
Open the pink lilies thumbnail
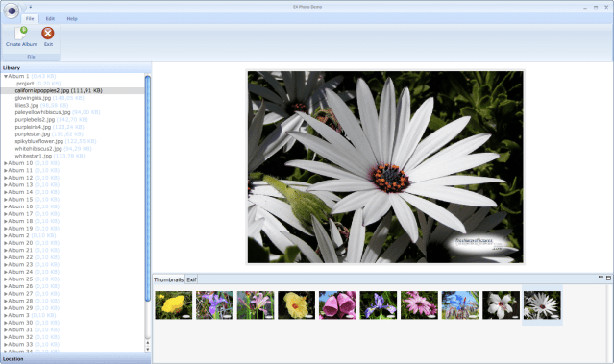[x=256, y=304]
